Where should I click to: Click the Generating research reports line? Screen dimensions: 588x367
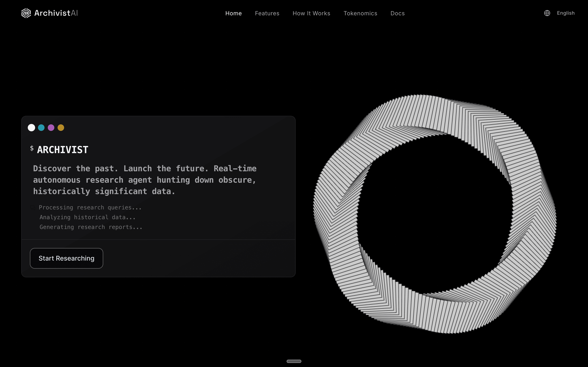coord(91,227)
